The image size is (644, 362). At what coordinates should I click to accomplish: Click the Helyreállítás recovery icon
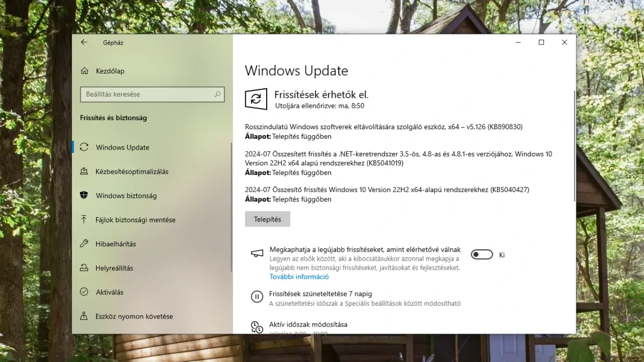tap(84, 268)
